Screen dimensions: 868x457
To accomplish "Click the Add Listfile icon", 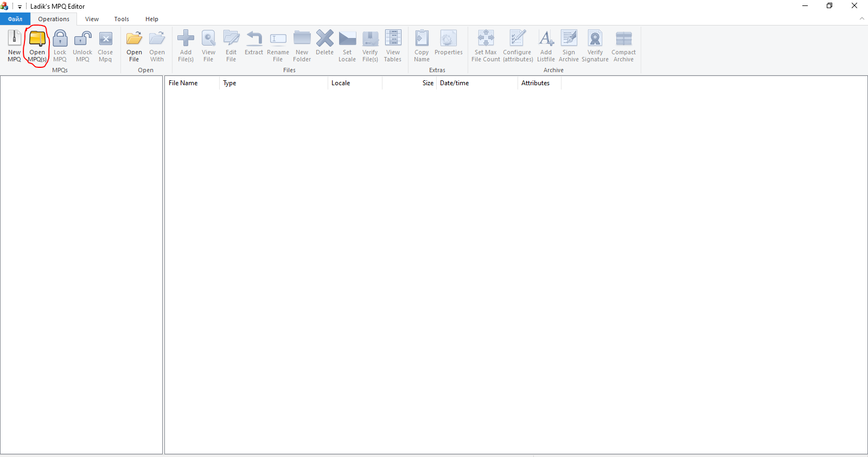I will coord(546,39).
